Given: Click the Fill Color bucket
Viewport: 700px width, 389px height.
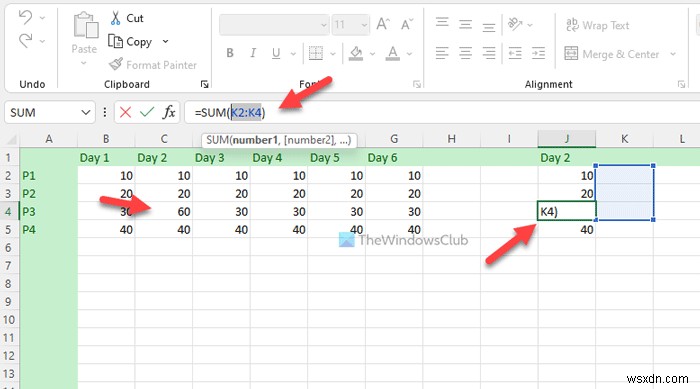Looking at the screenshot, I should point(356,53).
